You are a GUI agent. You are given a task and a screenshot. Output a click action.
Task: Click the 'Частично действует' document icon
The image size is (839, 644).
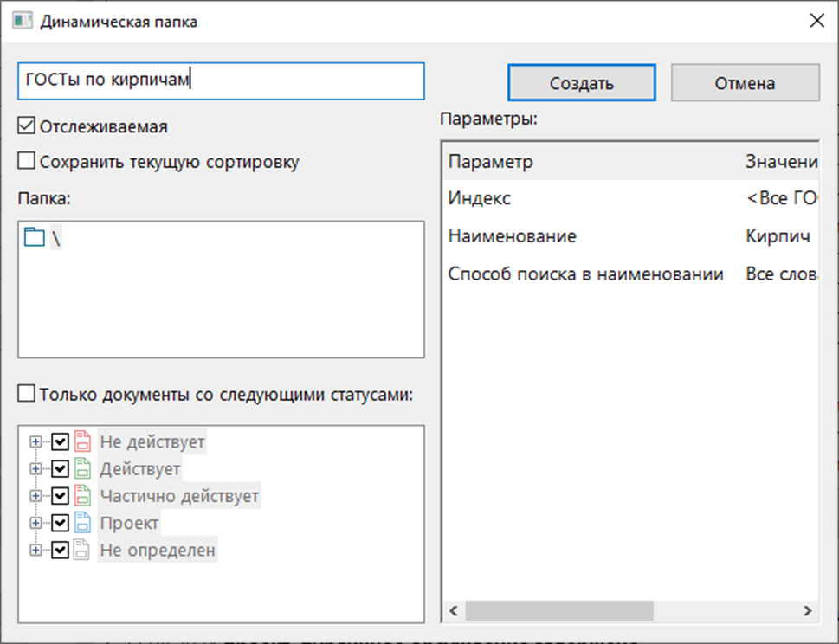point(82,496)
